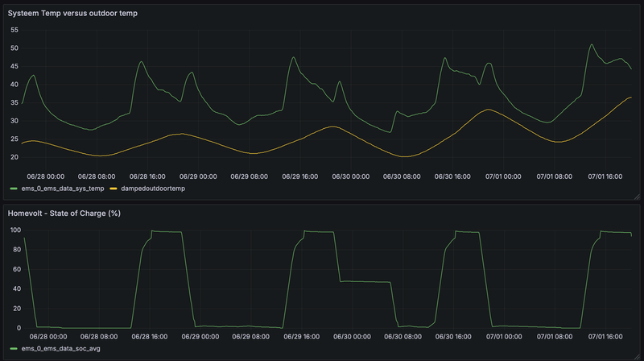Click the 47% charge plateau on 06/30

coord(365,282)
